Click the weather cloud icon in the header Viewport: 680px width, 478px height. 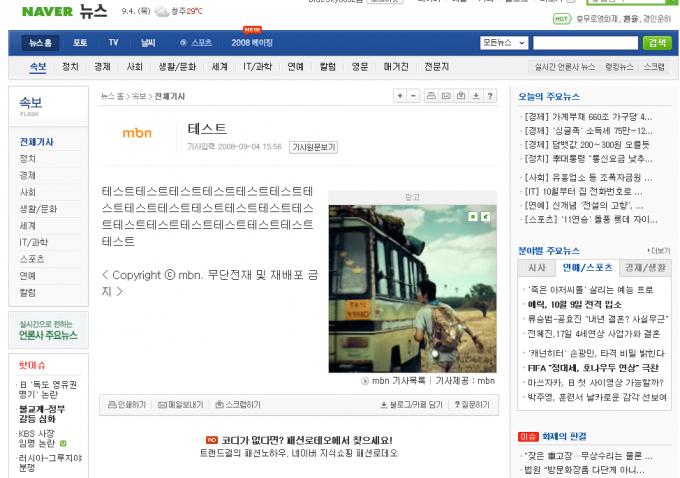pyautogui.click(x=161, y=11)
